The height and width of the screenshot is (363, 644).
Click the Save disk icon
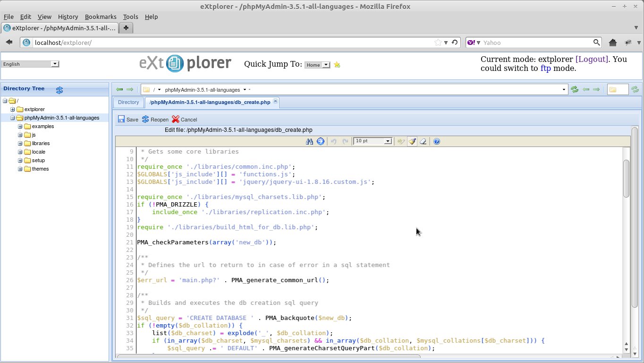[x=121, y=120]
